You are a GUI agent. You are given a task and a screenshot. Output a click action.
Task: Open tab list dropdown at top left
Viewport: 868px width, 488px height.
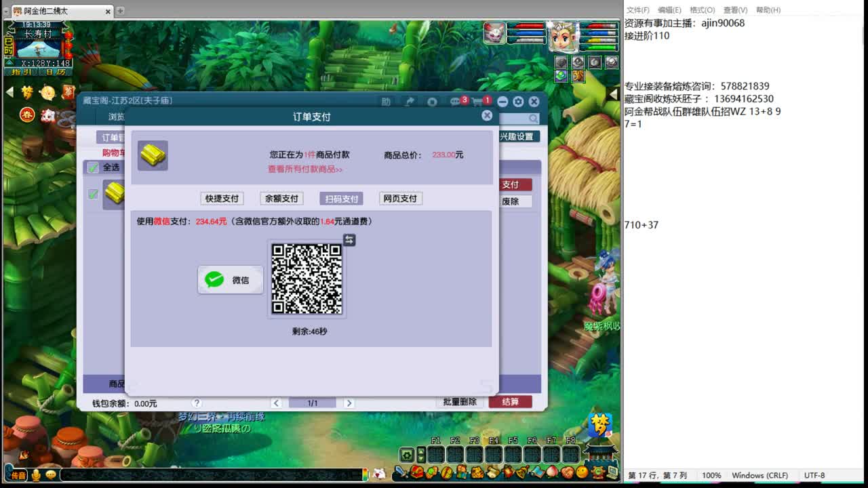click(6, 11)
